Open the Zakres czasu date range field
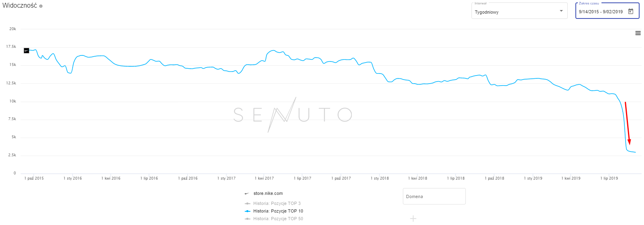The width and height of the screenshot is (644, 225). [601, 12]
